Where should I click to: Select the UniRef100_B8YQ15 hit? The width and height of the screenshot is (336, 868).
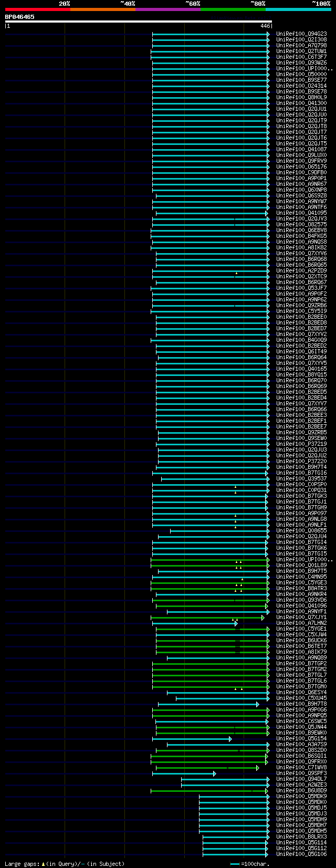[x=301, y=374]
